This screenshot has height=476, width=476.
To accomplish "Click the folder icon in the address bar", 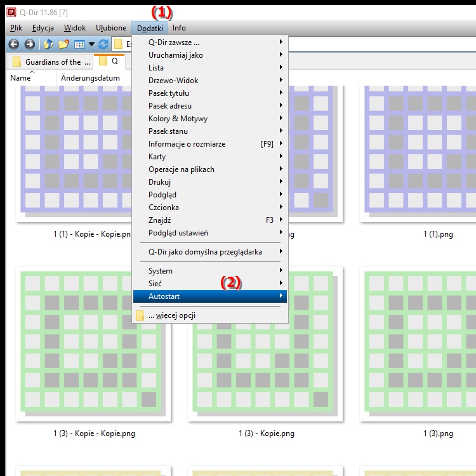I will (119, 44).
